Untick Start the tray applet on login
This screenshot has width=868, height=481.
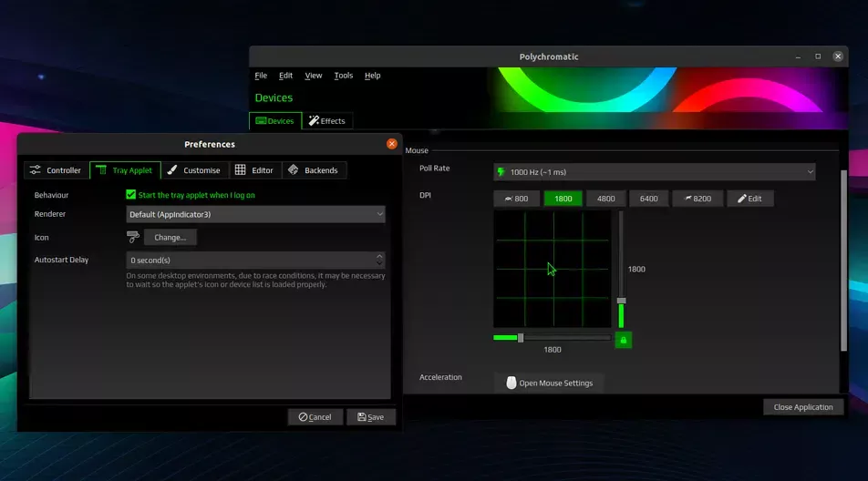131,195
